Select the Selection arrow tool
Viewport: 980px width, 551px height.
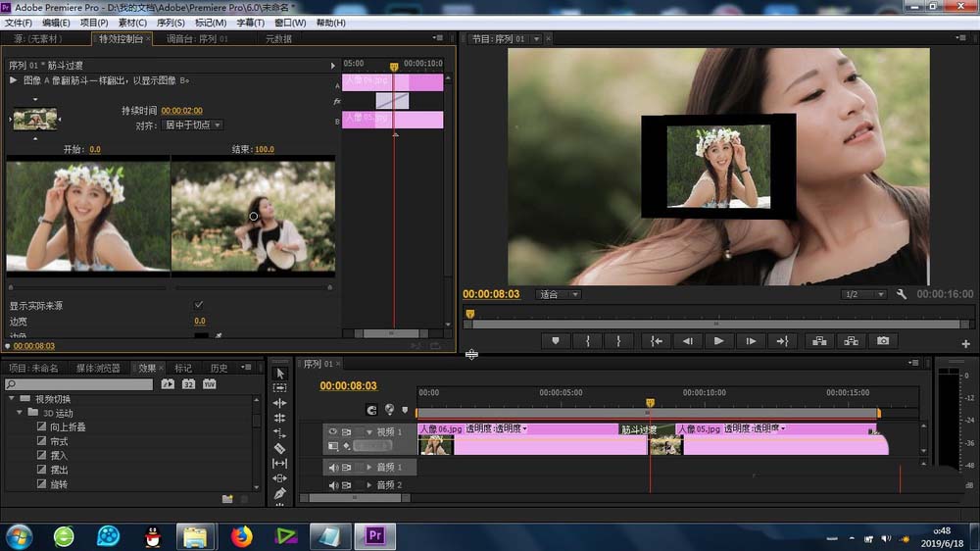click(x=280, y=374)
